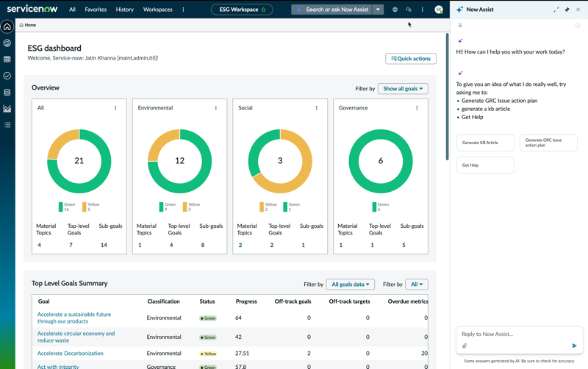Screen dimensions: 588x369
Task: Open the table grid icon in sidebar
Action: (x=7, y=60)
